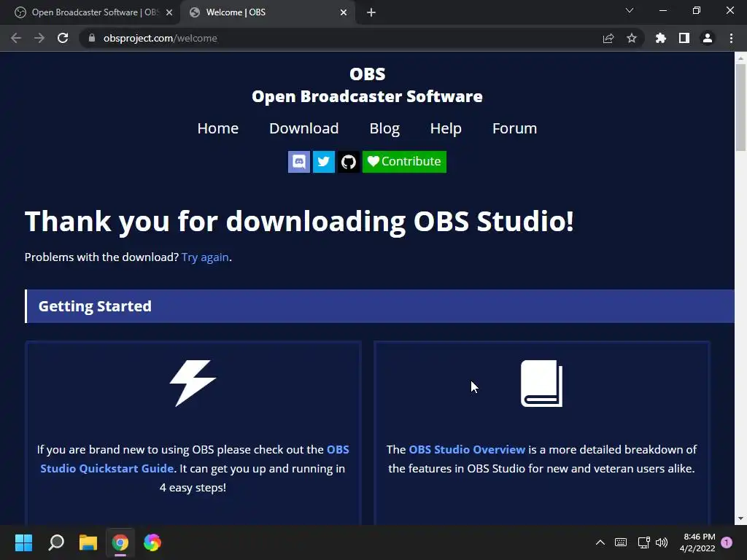Expand the tab search chevron
This screenshot has width=747, height=560.
click(x=630, y=10)
